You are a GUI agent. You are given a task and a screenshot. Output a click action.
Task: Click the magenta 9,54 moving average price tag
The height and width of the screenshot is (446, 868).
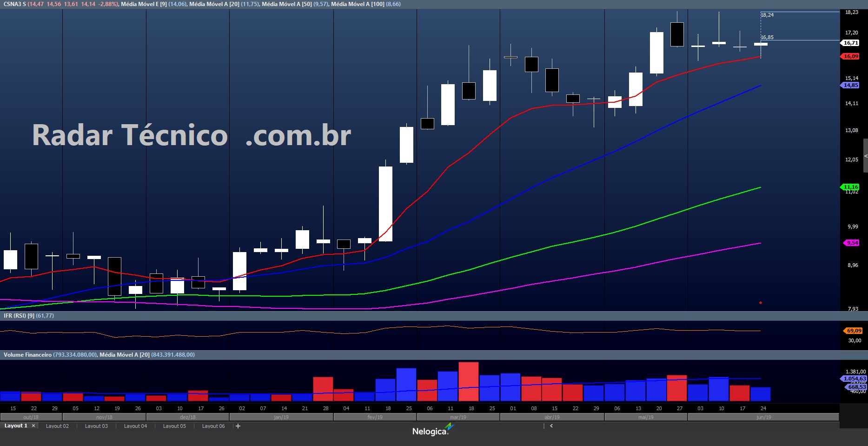coord(852,243)
